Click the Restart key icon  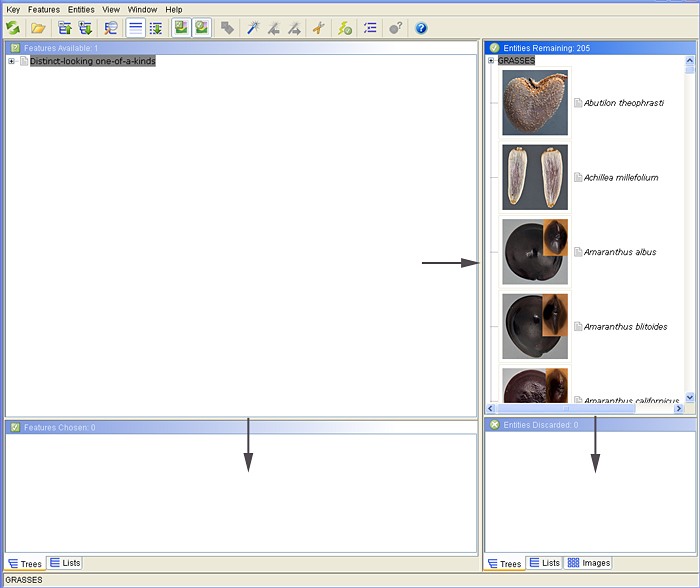pos(13,28)
